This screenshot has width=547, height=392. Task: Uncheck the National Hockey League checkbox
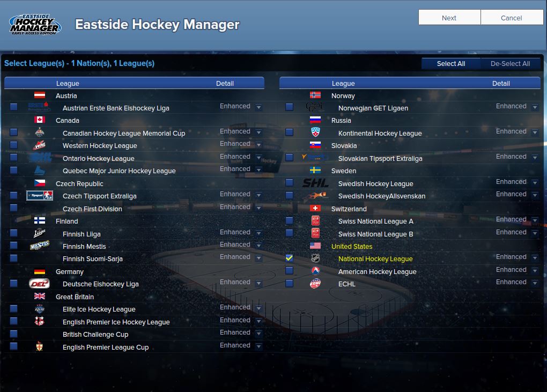pyautogui.click(x=289, y=258)
